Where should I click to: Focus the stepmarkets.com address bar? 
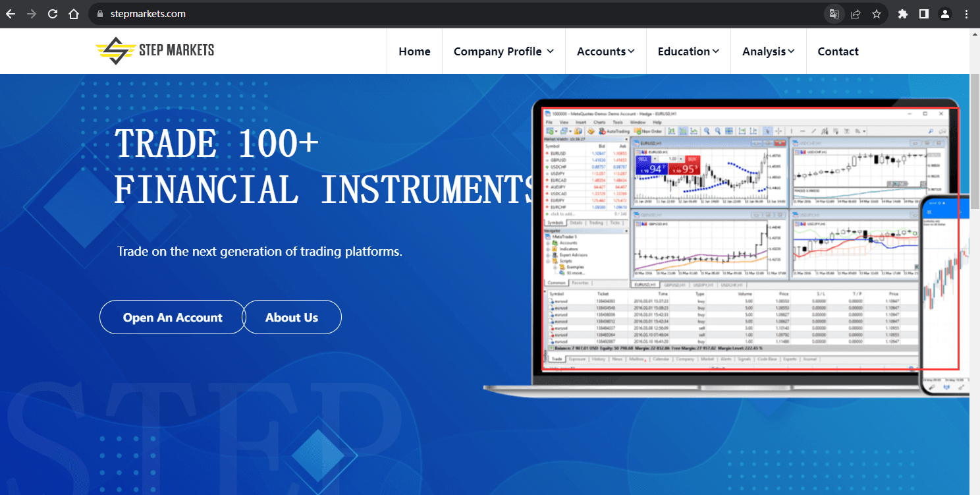[454, 14]
